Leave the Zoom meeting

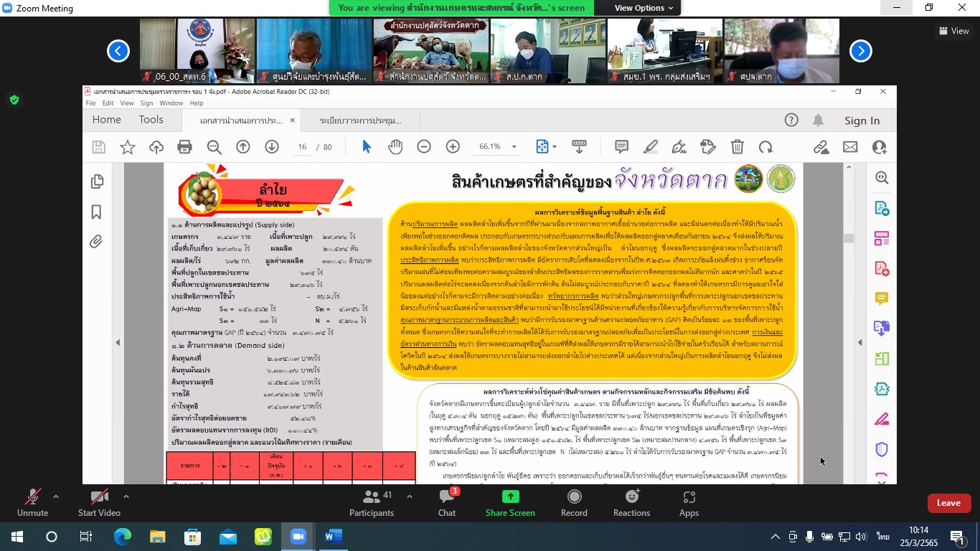pyautogui.click(x=948, y=503)
